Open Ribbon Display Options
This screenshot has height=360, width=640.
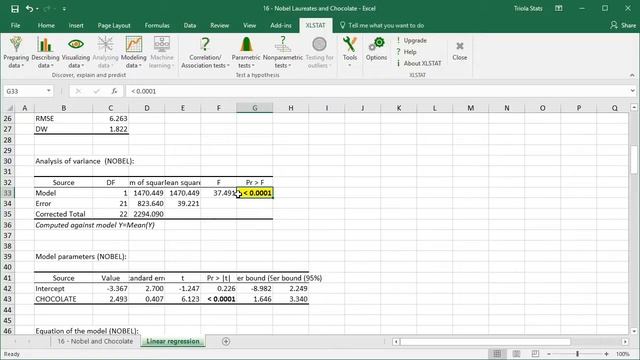559,9
